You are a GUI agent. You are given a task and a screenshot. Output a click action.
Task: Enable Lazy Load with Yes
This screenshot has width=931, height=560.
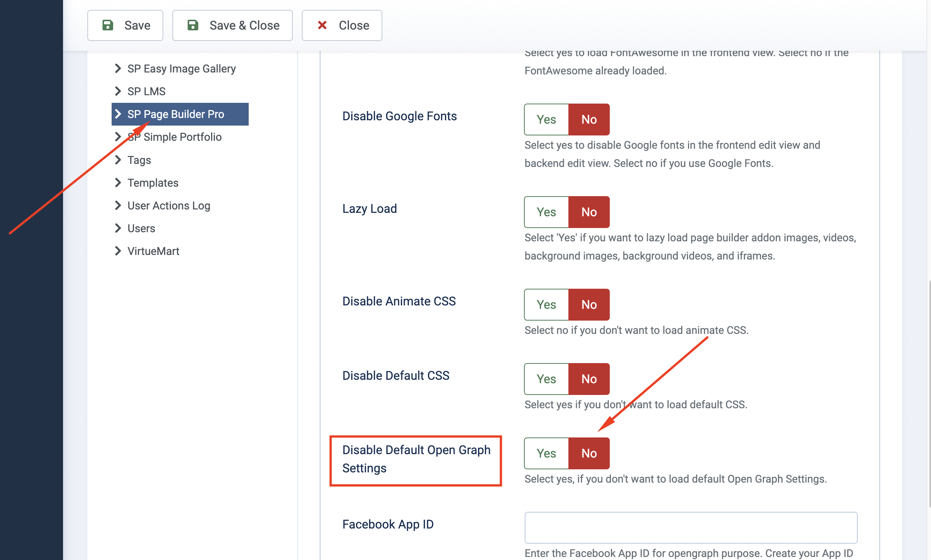click(546, 212)
